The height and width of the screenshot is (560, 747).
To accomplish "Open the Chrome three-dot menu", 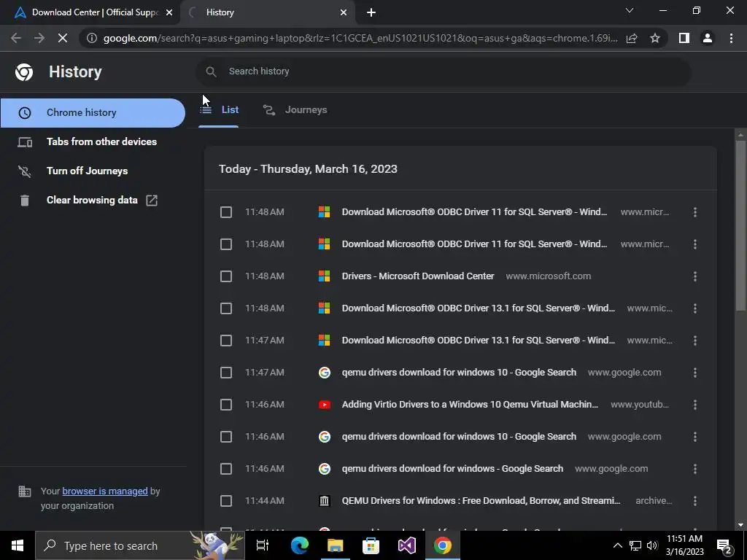I will click(731, 38).
